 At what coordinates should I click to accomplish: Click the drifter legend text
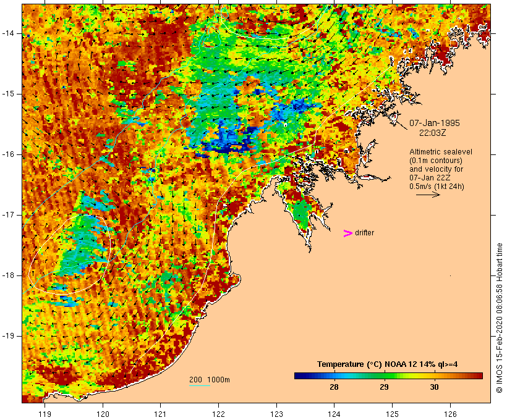(364, 233)
